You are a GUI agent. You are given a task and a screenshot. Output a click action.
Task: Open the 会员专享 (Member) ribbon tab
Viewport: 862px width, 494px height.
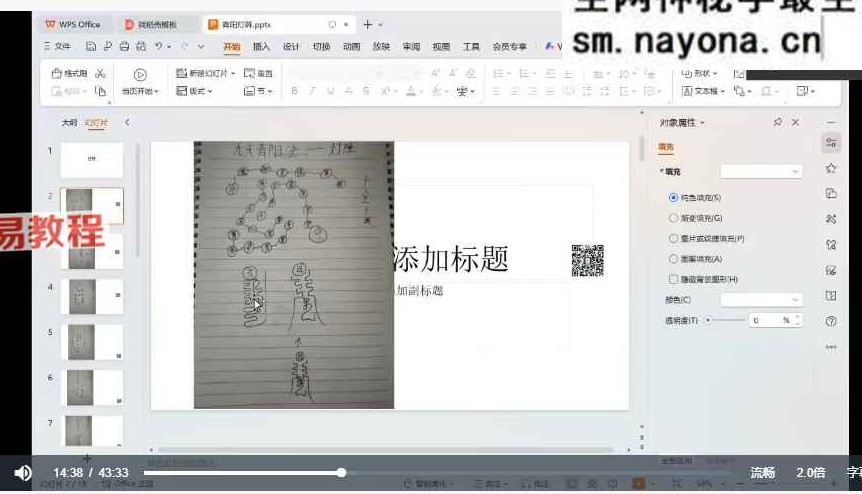[510, 47]
